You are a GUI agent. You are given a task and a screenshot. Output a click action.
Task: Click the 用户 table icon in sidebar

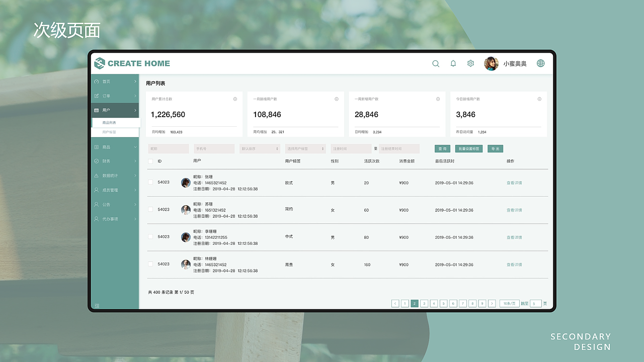click(x=97, y=110)
